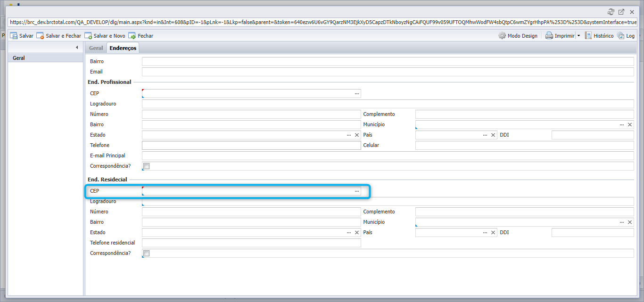644x302 pixels.
Task: Clear the End. Profissional País field
Action: pos(493,135)
